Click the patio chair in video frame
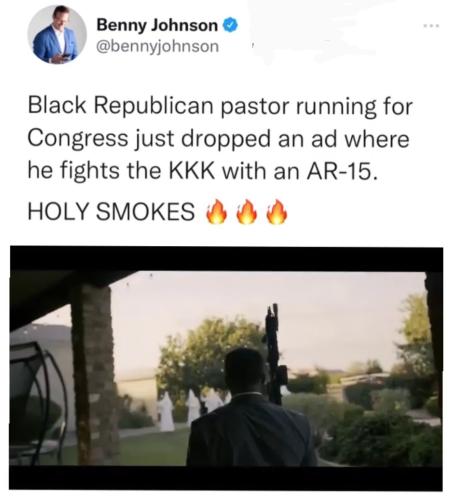 pos(37,400)
